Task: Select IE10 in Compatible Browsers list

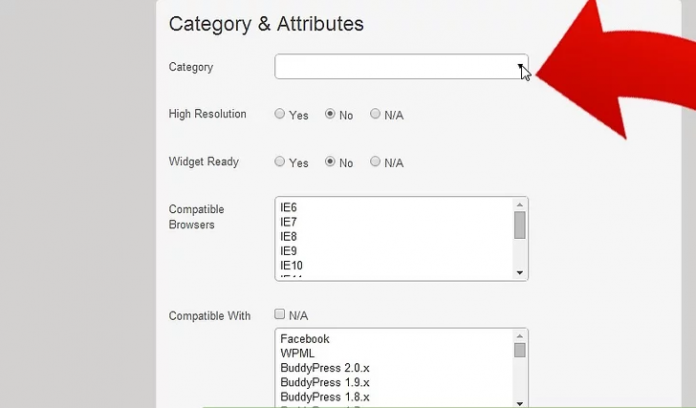Action: [x=291, y=265]
